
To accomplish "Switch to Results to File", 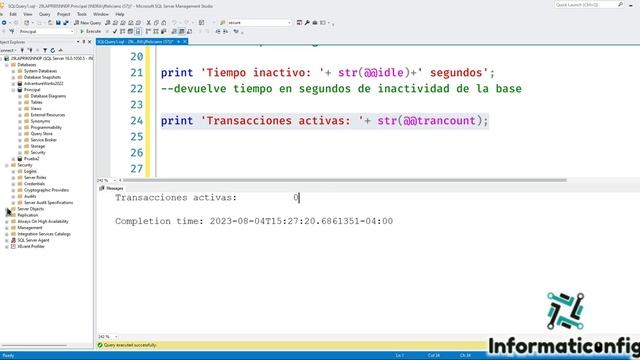I will click(189, 31).
